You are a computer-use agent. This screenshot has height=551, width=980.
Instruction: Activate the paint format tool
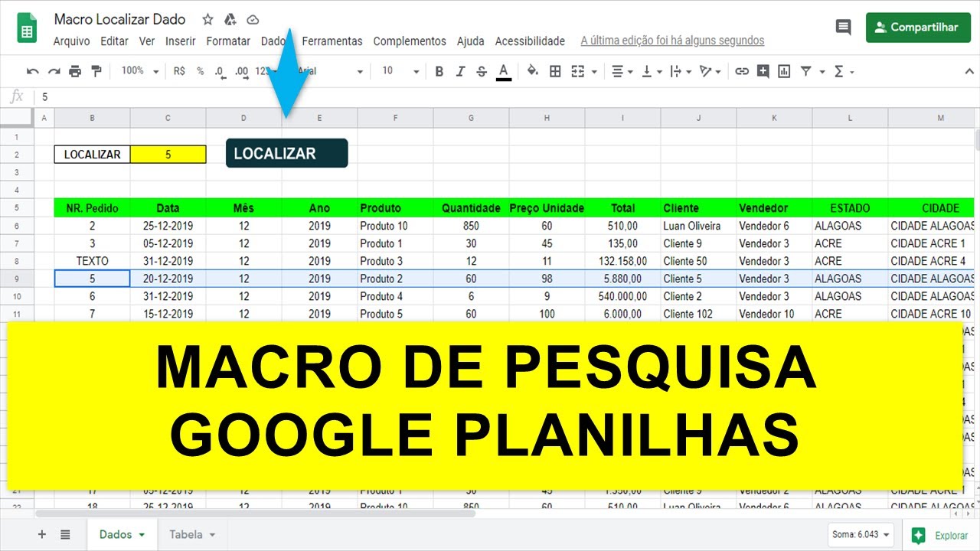(x=96, y=71)
